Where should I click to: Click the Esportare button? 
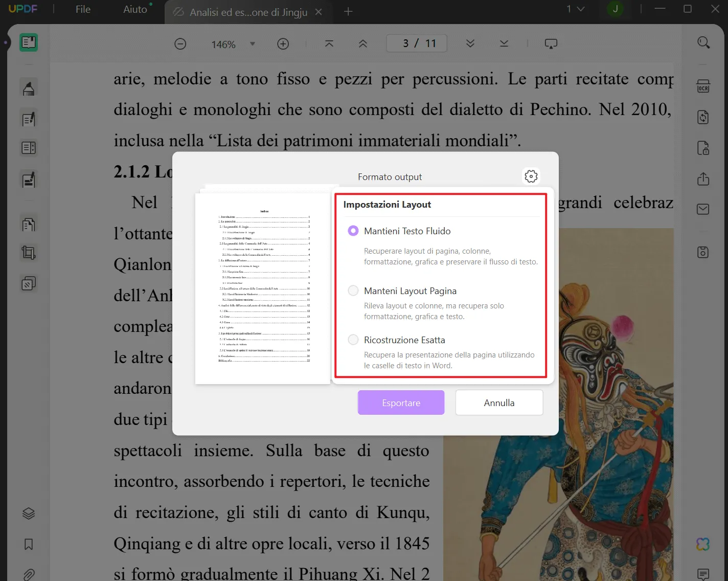pos(401,403)
